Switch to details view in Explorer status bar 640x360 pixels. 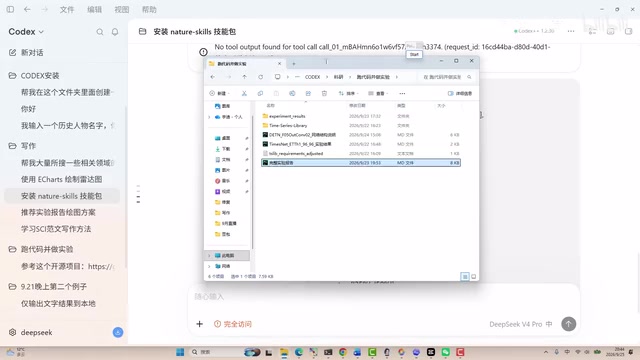click(x=464, y=277)
